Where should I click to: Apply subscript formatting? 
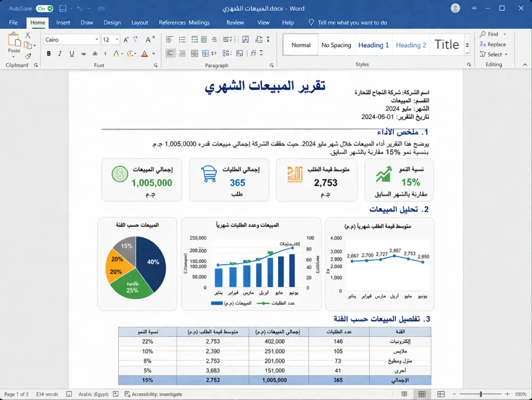[x=94, y=54]
